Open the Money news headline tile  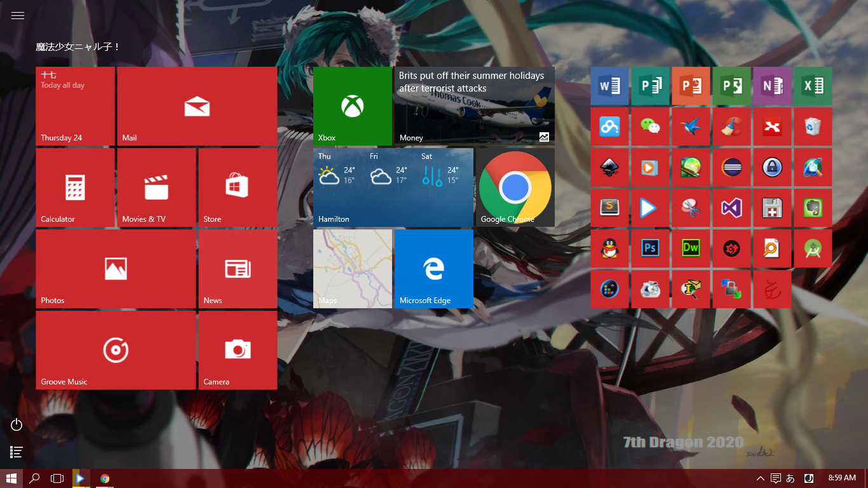[x=475, y=106]
